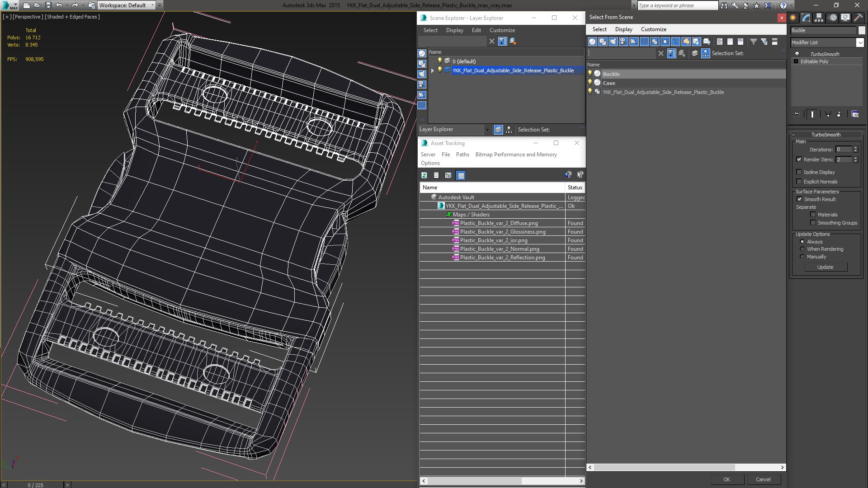
Task: Open Edit menu in Scene Explorer
Action: click(476, 30)
